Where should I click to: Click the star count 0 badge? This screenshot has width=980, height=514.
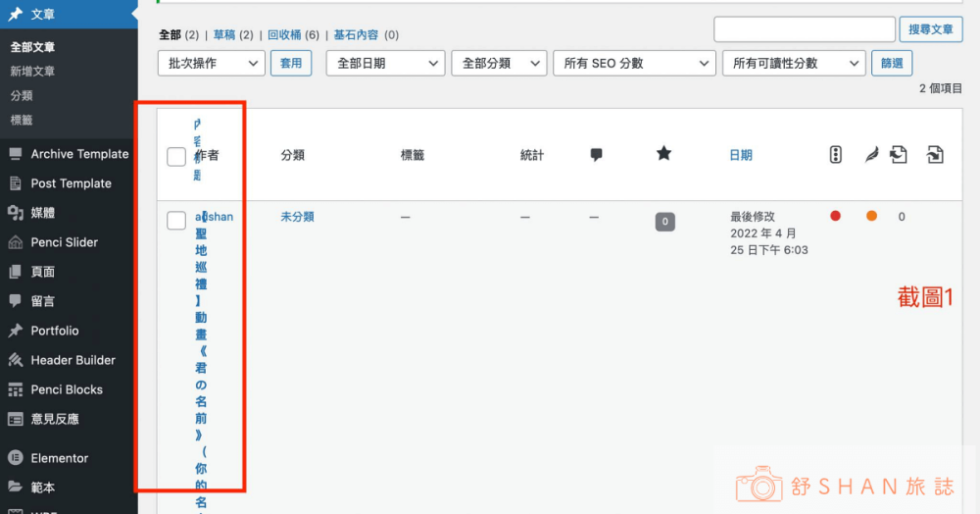(x=665, y=222)
